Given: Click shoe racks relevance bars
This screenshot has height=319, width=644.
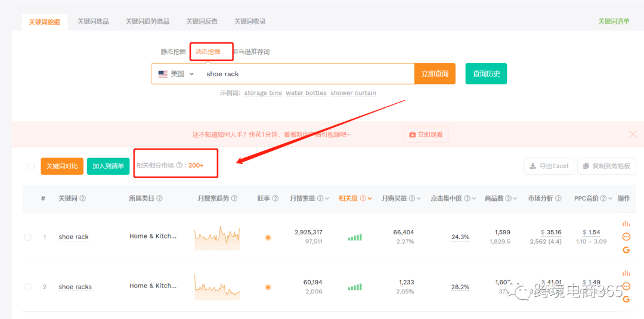Looking at the screenshot, I should pyautogui.click(x=355, y=287).
